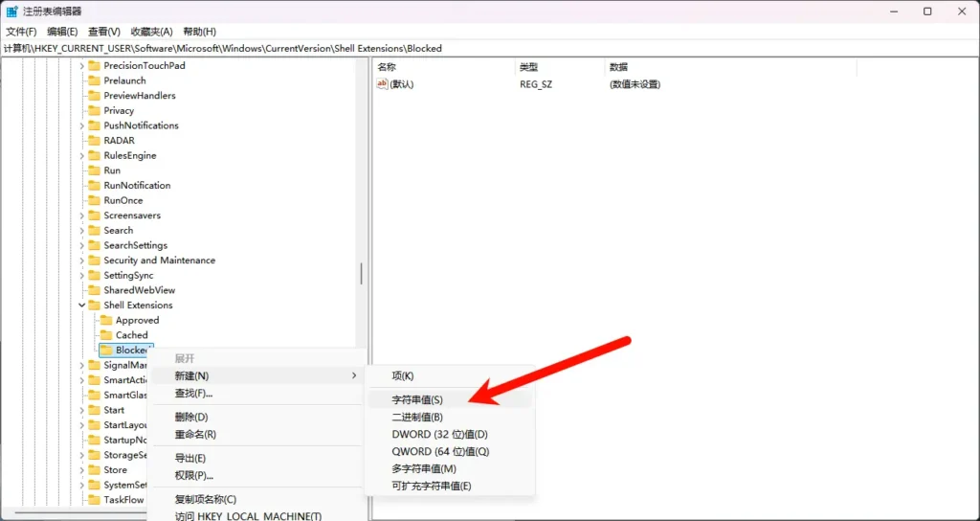980x521 pixels.
Task: Click the Screensavers folder icon
Action: (94, 215)
